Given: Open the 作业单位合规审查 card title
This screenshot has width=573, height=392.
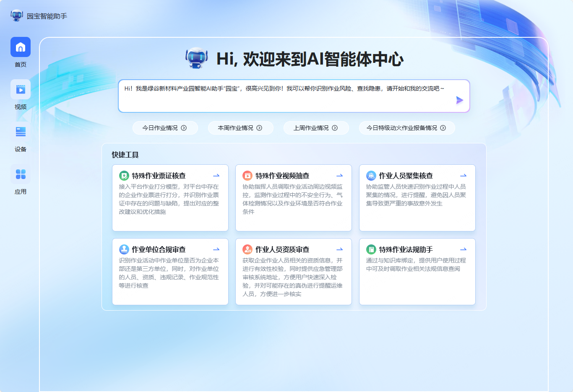Looking at the screenshot, I should click(x=159, y=249).
